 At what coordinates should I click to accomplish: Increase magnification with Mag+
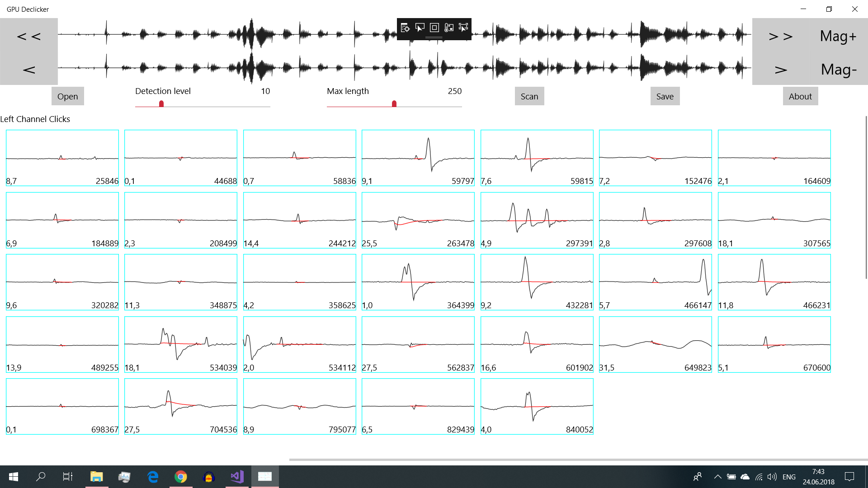click(x=839, y=36)
